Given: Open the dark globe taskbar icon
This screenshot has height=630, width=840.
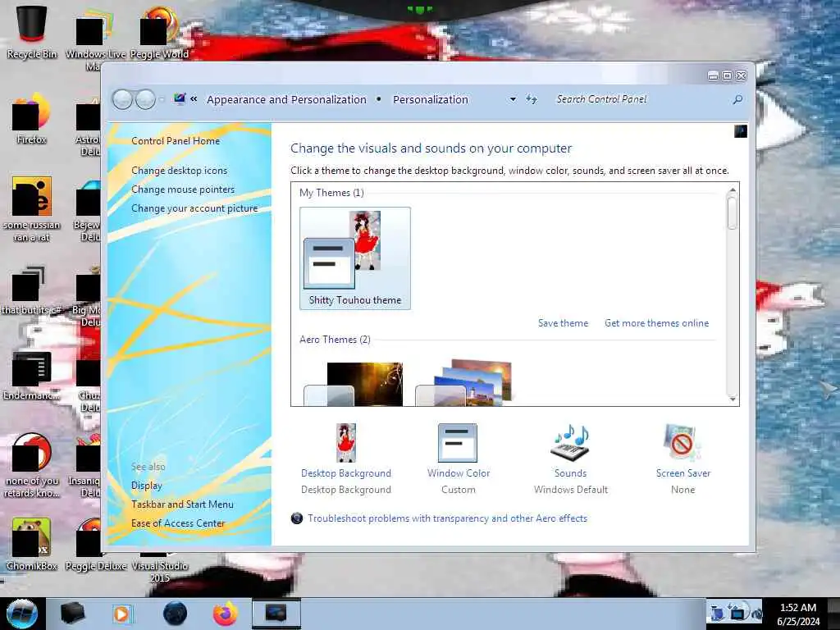Looking at the screenshot, I should click(175, 614).
